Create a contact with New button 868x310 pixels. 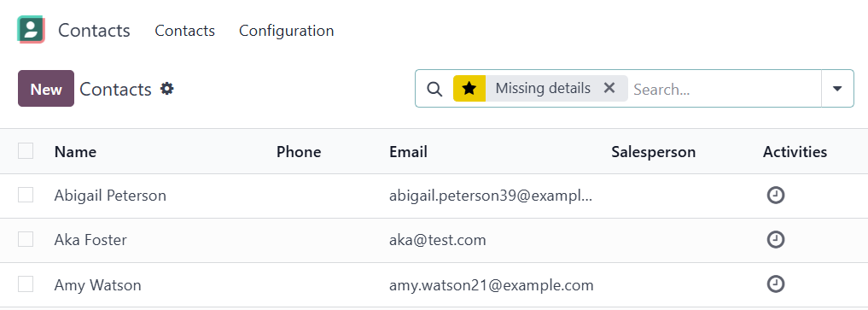[46, 89]
